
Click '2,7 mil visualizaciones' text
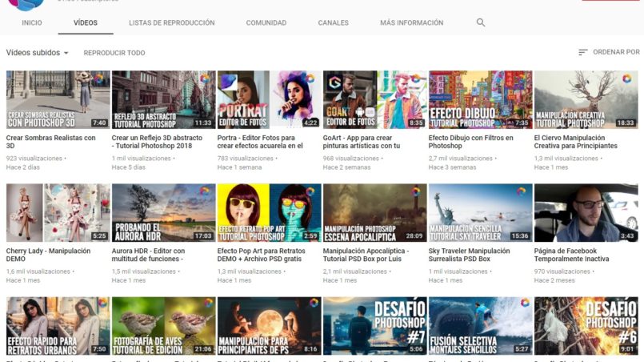pos(461,159)
